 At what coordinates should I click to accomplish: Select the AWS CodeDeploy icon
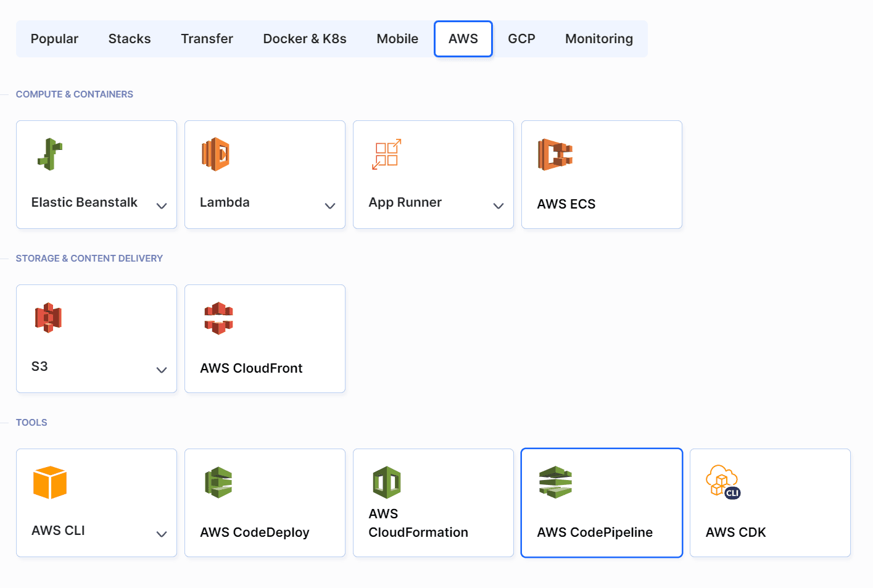click(218, 482)
